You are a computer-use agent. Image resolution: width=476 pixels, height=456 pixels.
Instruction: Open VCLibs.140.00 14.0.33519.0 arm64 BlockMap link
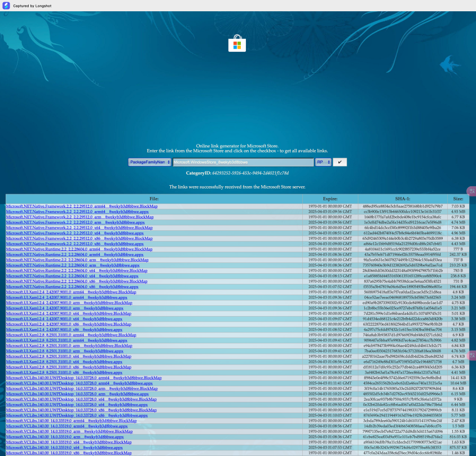pyautogui.click(x=71, y=421)
